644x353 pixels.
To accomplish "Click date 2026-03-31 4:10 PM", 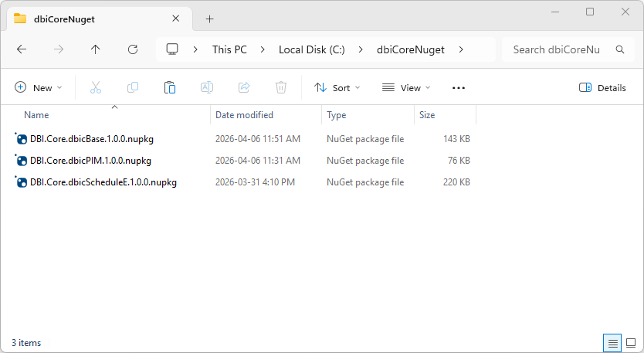I will (x=255, y=182).
